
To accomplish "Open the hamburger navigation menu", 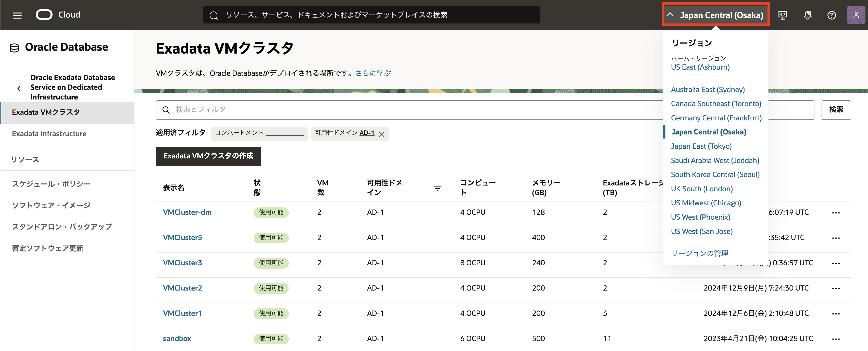I will (17, 15).
